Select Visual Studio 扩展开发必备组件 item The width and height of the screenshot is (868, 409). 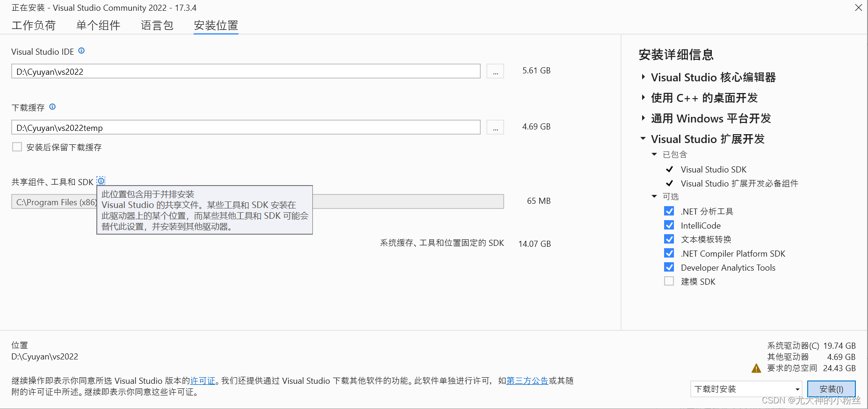click(739, 184)
